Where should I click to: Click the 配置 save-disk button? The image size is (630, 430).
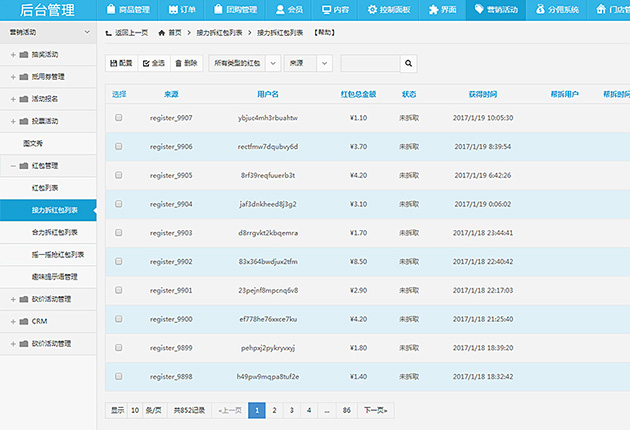point(121,63)
